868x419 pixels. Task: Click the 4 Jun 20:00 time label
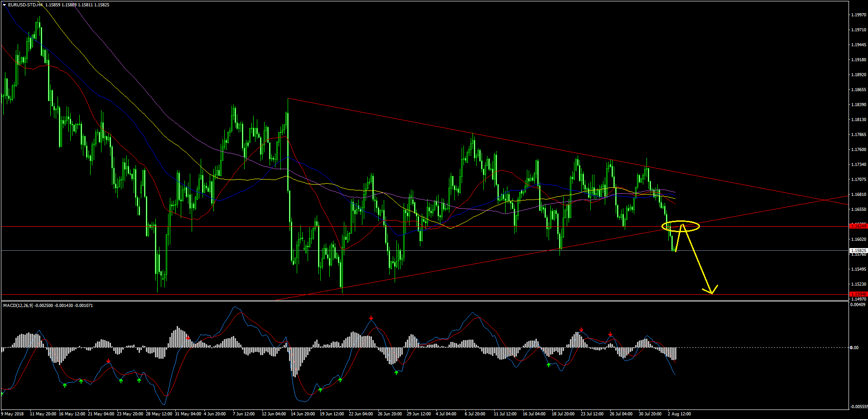click(x=215, y=414)
